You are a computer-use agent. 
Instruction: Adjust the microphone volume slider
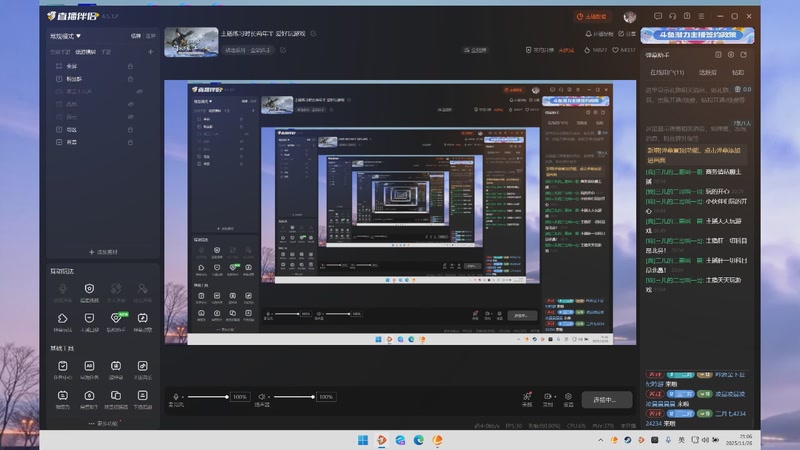[208, 397]
